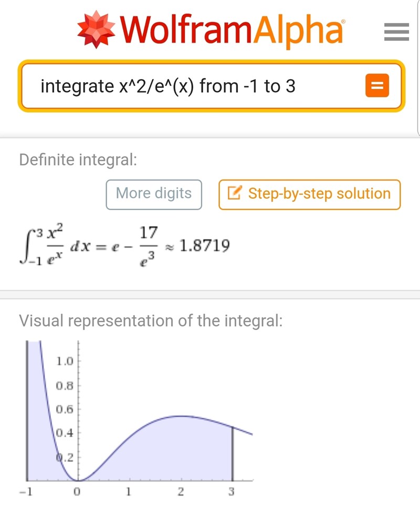Click the 0 origin label on the plot

point(77,492)
